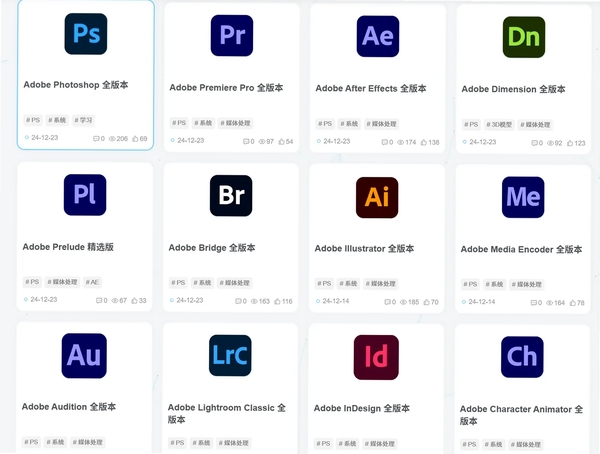Click the 24-12-23 date on the Photoshop card
The width and height of the screenshot is (600, 454).
point(45,138)
